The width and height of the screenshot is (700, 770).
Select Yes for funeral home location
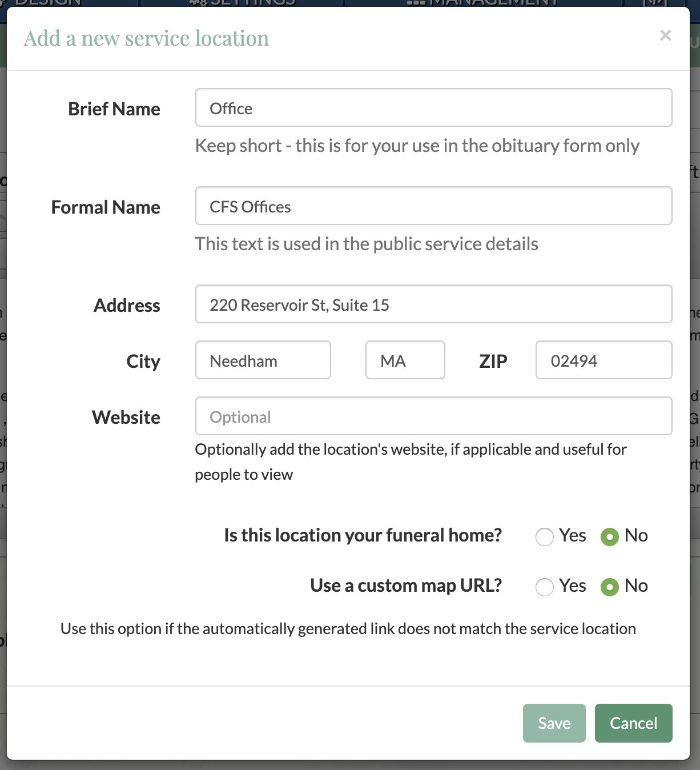[545, 536]
